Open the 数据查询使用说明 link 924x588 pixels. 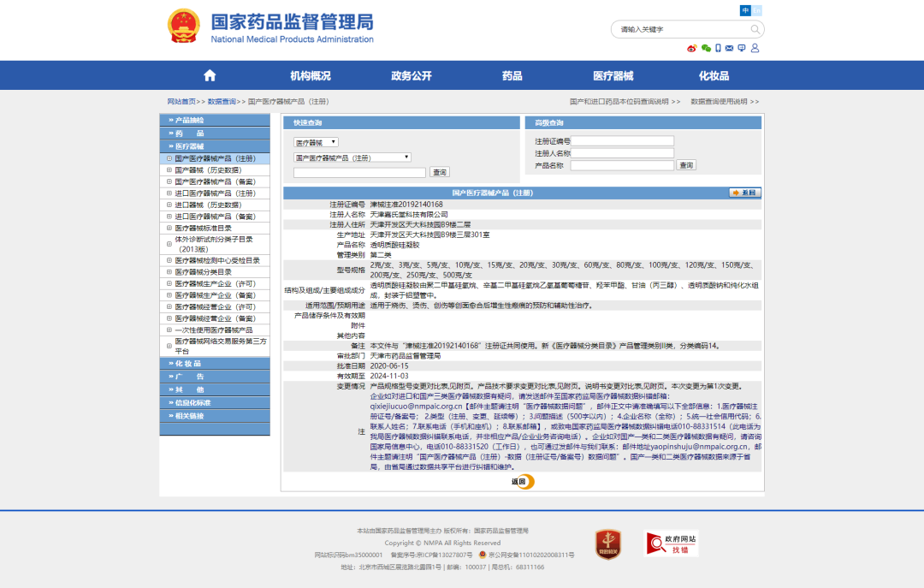725,102
